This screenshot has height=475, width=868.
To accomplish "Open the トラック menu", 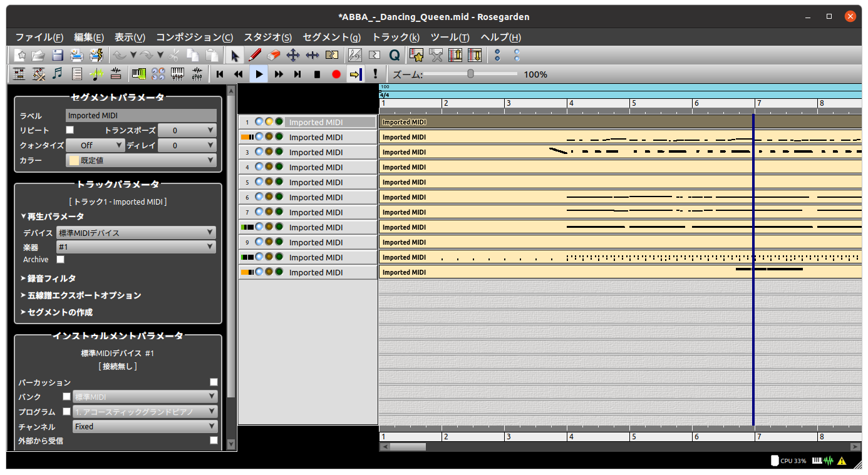I will 396,37.
